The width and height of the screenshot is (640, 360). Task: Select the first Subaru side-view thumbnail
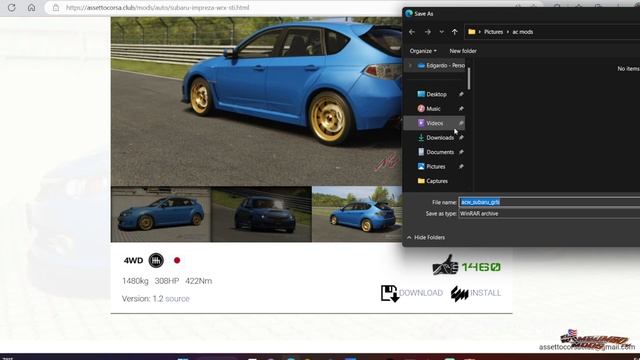click(161, 214)
